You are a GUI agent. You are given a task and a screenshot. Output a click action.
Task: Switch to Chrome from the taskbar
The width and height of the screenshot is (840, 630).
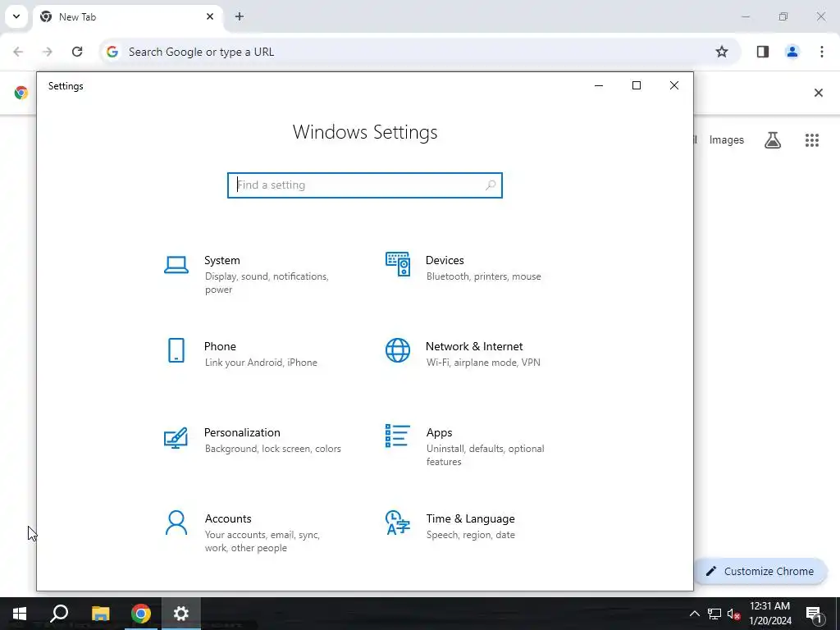click(x=140, y=614)
